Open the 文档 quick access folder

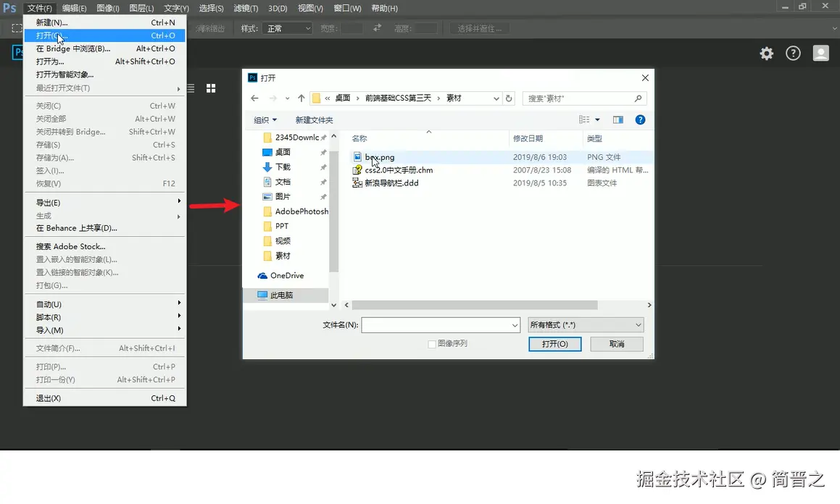283,182
